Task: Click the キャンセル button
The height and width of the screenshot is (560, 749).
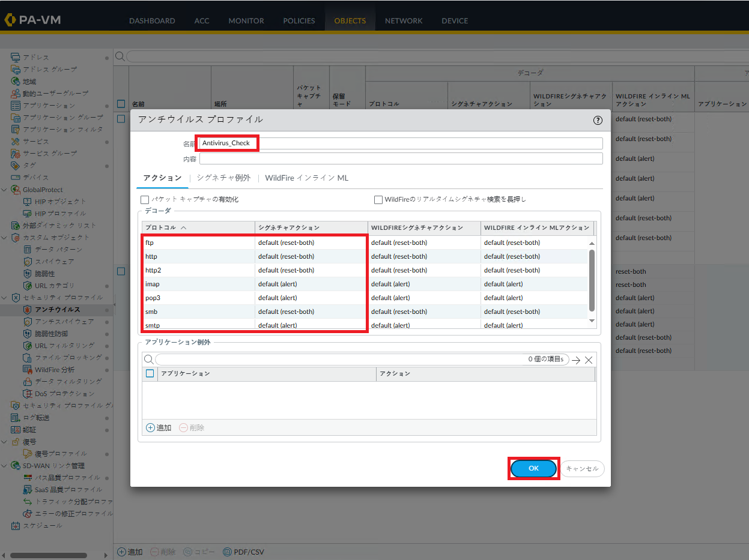Action: point(582,468)
